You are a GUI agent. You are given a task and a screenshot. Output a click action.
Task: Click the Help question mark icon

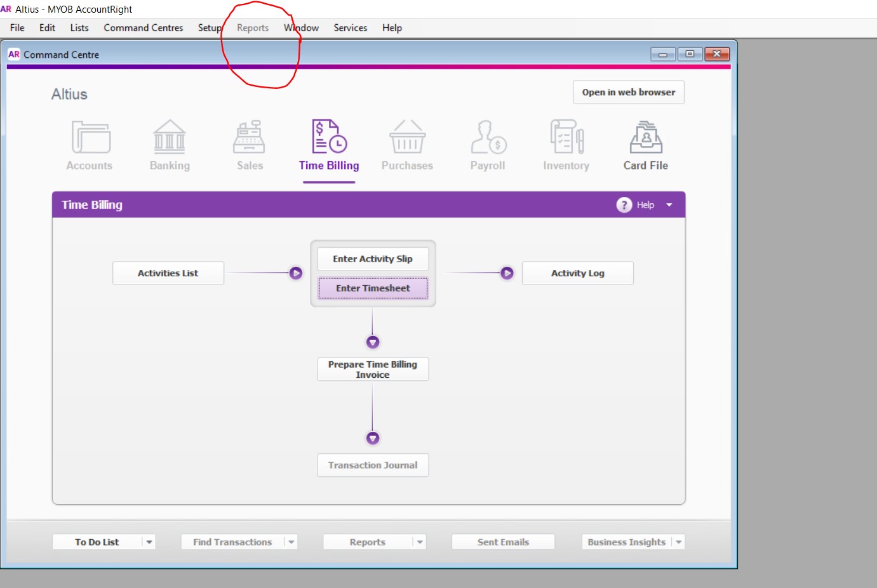(624, 204)
